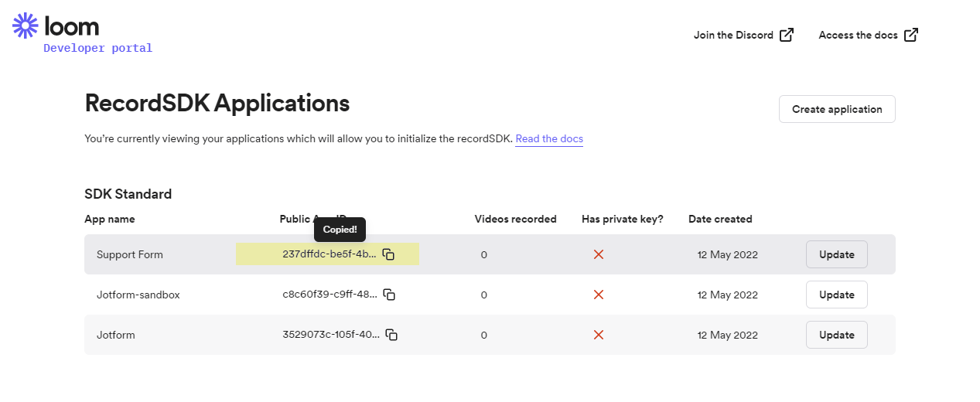Update the Jotform-sandbox application
This screenshot has height=402, width=980.
pos(836,295)
